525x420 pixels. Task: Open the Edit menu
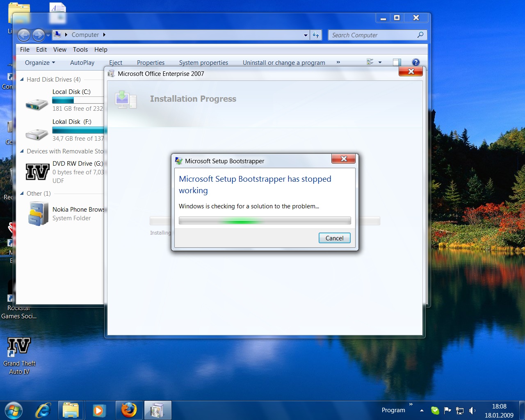pos(41,50)
